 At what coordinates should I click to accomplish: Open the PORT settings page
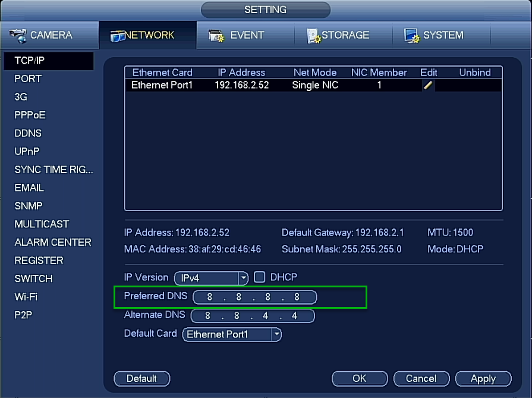[28, 79]
